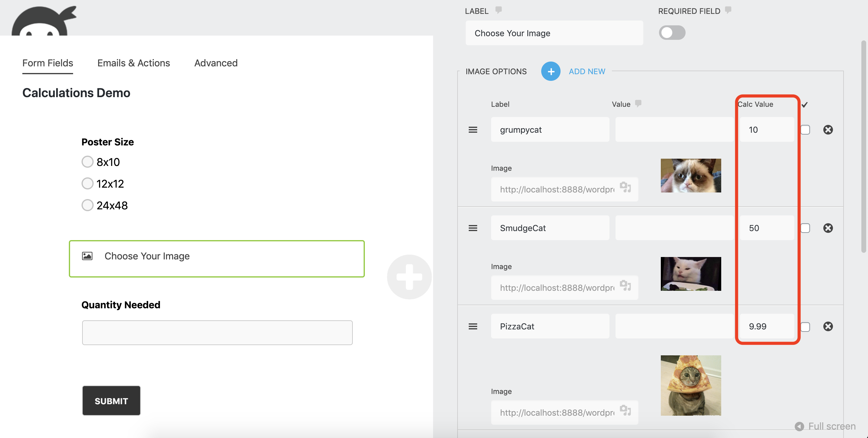Click the large gray add field plus button
This screenshot has width=868, height=438.
click(409, 277)
